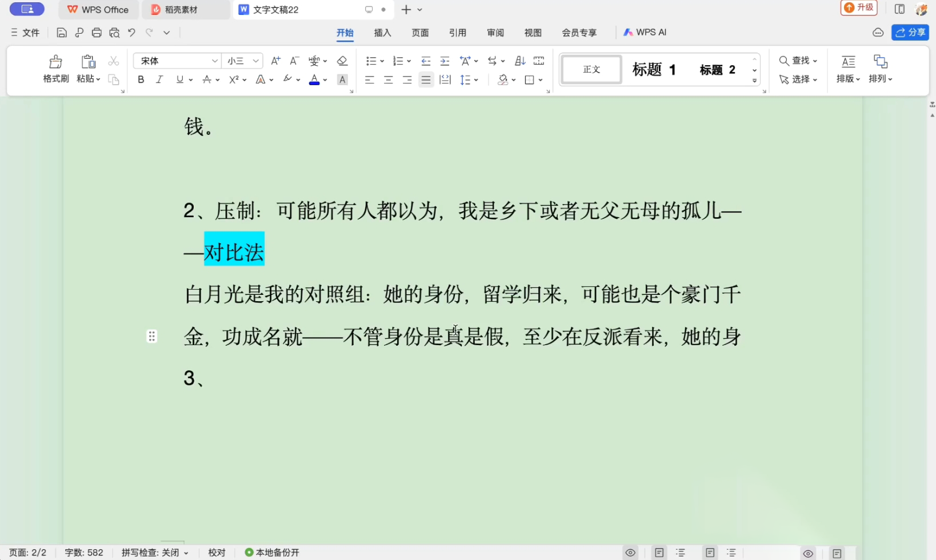Click the distributed alignment icon
Viewport: 936px width, 560px height.
pyautogui.click(x=445, y=79)
